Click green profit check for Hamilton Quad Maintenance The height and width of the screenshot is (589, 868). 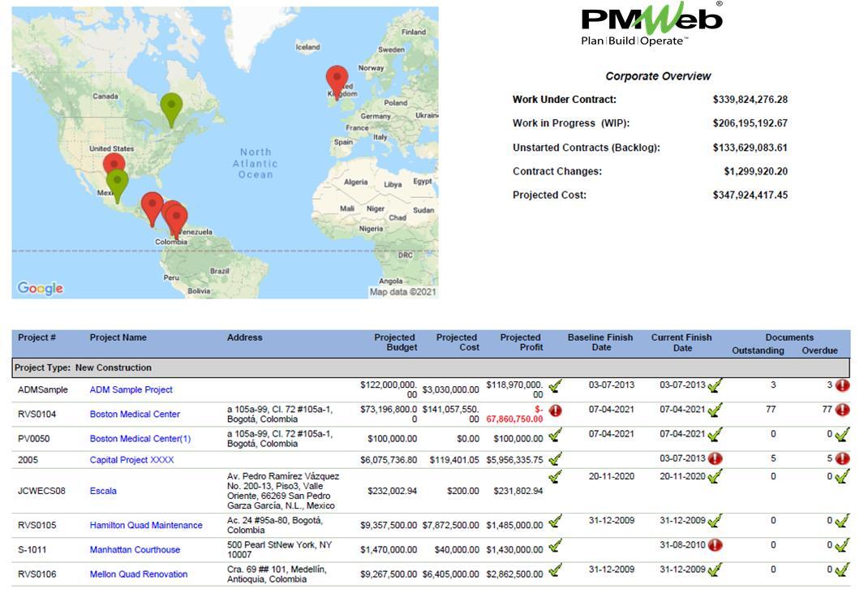[x=555, y=521]
